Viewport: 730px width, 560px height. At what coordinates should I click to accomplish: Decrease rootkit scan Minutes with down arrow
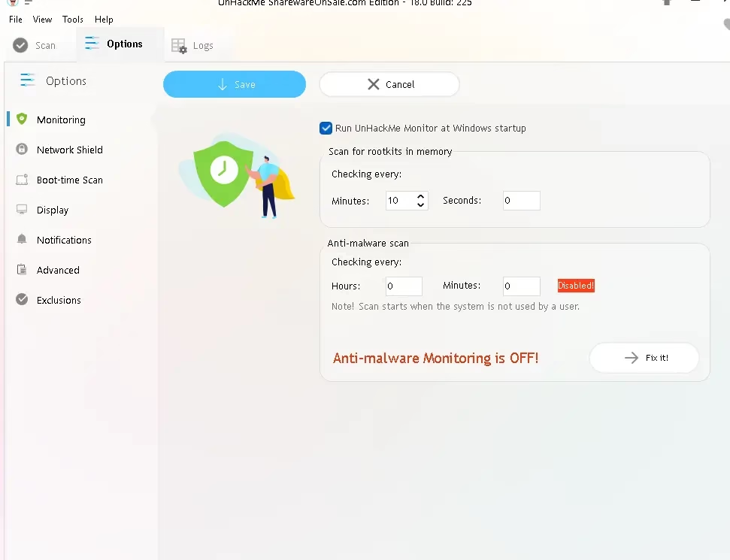click(420, 205)
